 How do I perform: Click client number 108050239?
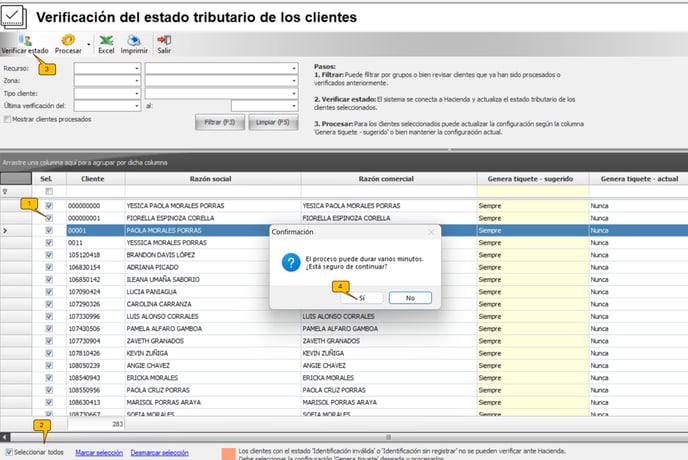pyautogui.click(x=84, y=365)
